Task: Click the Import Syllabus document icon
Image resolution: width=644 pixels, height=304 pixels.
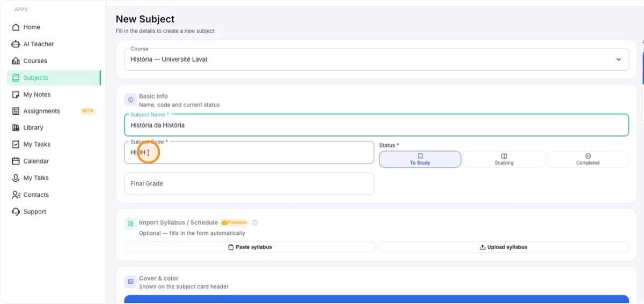Action: 130,224
